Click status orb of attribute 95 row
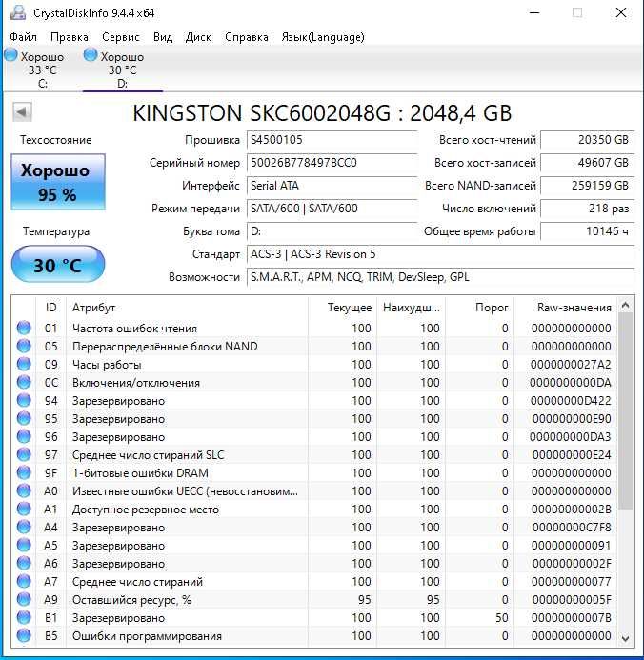Image resolution: width=644 pixels, height=660 pixels. click(24, 418)
